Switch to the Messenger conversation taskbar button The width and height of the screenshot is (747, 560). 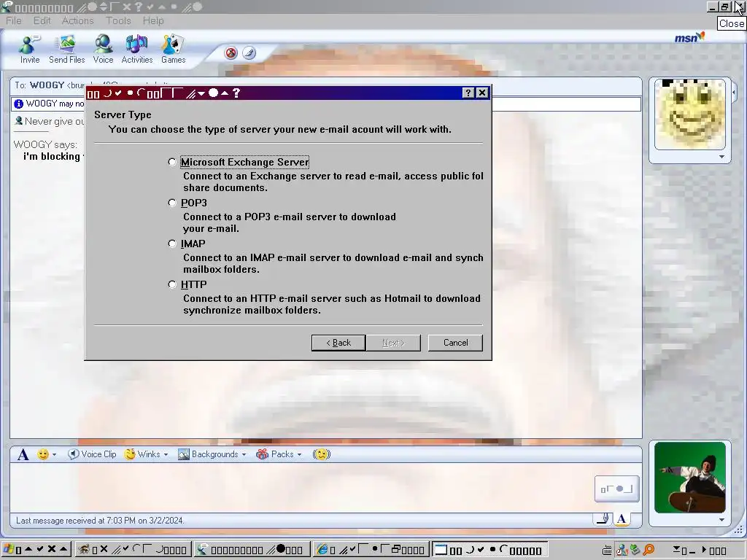pyautogui.click(x=252, y=550)
